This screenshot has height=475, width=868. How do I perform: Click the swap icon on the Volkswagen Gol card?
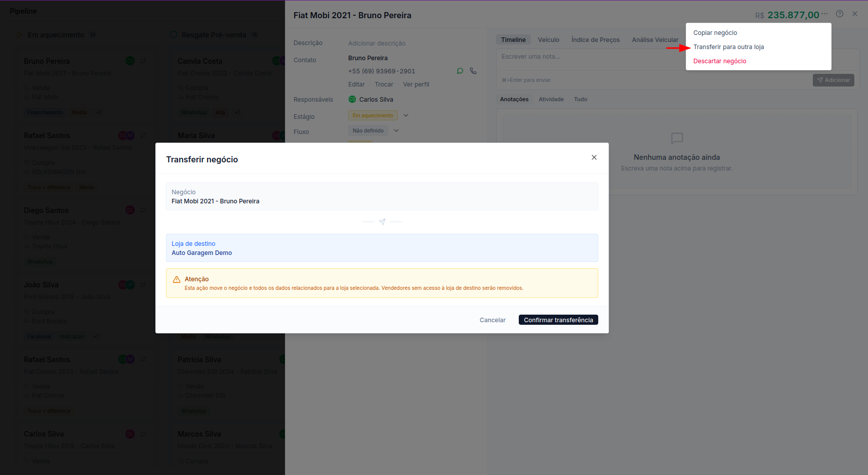click(x=143, y=135)
